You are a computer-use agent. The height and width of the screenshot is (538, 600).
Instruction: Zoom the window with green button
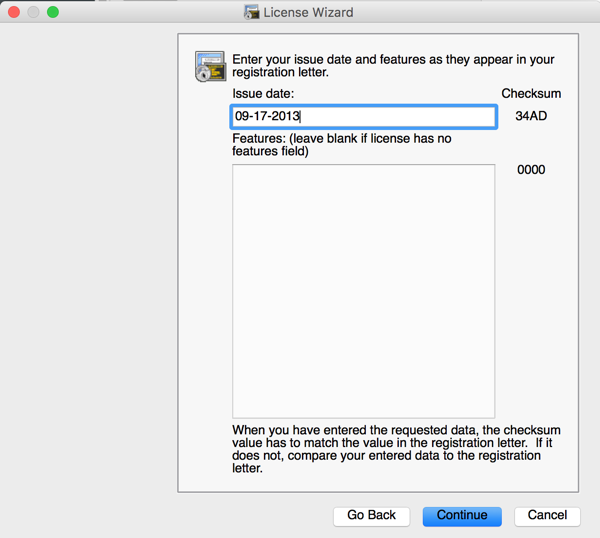click(x=53, y=12)
